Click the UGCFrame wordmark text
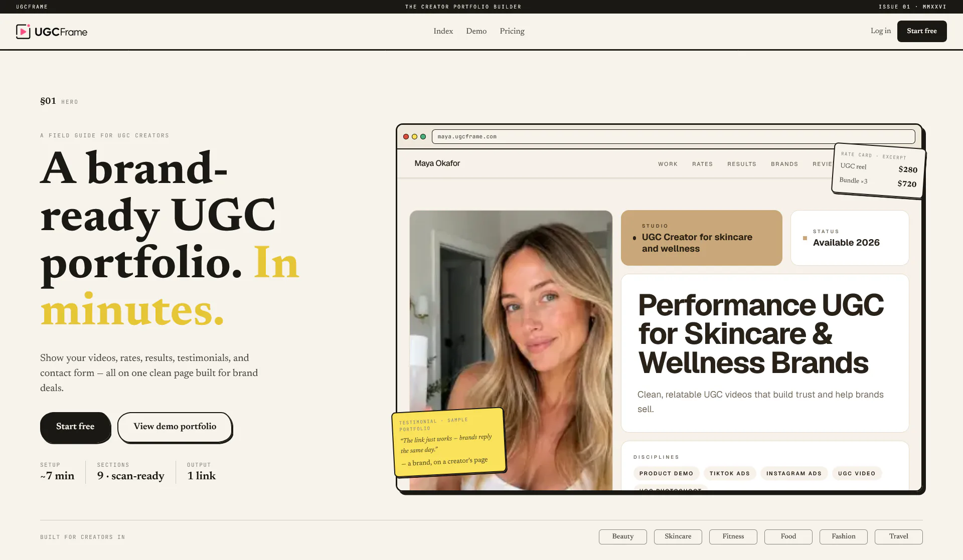Screen dimensions: 963x560 click(61, 32)
